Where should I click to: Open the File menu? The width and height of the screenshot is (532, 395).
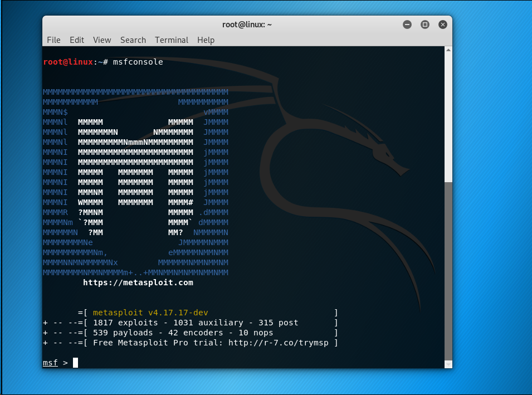(53, 40)
